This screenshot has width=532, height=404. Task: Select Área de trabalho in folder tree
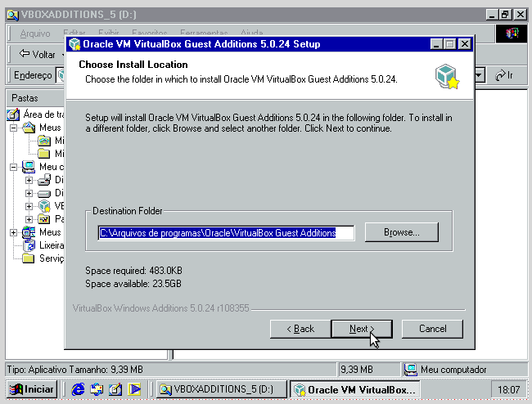[43, 114]
